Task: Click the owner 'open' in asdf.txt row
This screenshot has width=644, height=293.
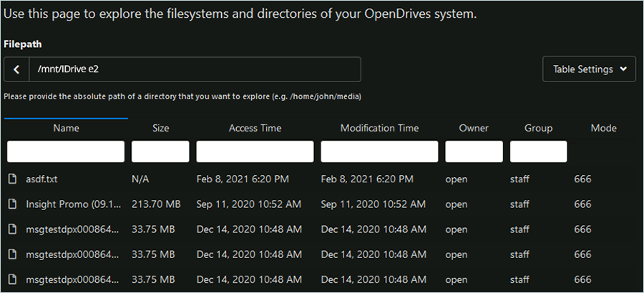Action: (x=457, y=180)
